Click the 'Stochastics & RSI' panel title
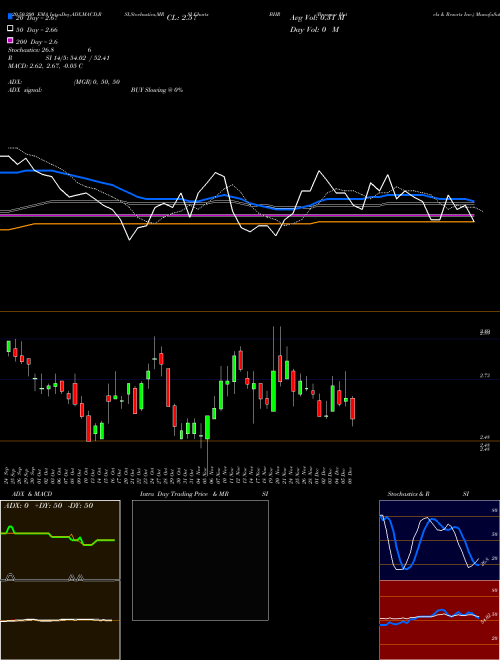Image resolution: width=500 pixels, height=660 pixels. [428, 494]
